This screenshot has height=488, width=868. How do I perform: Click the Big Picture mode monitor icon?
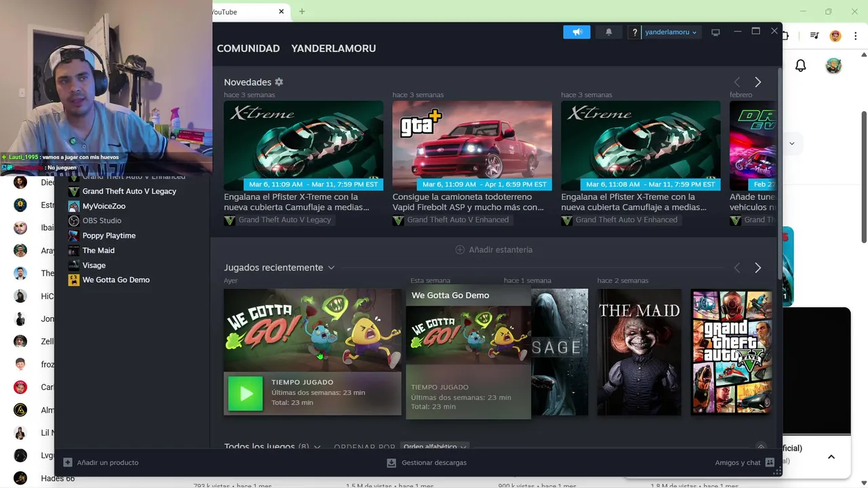pyautogui.click(x=715, y=32)
